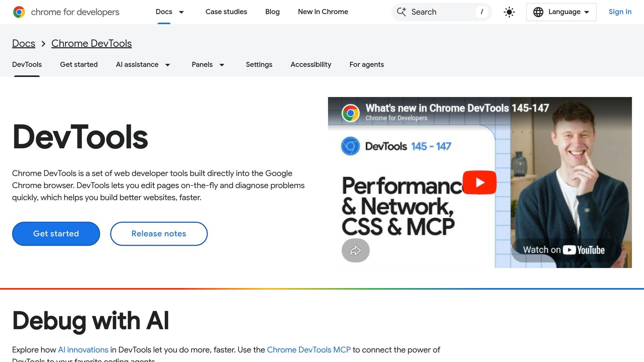
Task: Open the Docs top navigation tab
Action: click(164, 12)
